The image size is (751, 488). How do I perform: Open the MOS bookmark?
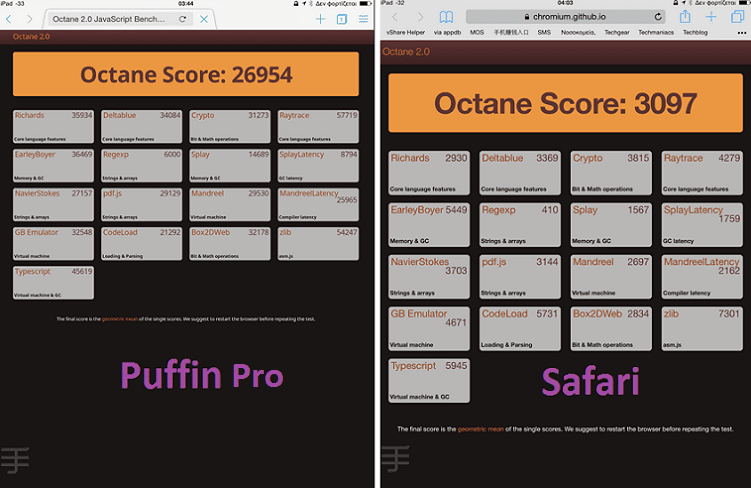coord(477,33)
